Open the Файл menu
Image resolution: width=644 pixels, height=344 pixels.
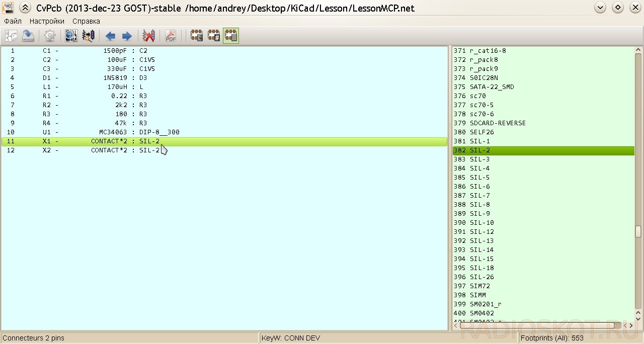point(13,21)
